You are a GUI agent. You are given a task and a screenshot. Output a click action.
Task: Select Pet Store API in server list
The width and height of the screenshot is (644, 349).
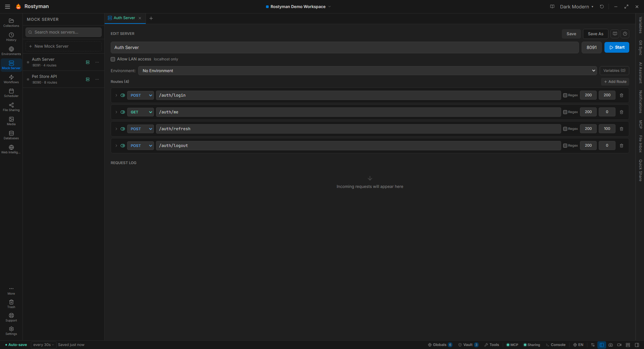[63, 79]
